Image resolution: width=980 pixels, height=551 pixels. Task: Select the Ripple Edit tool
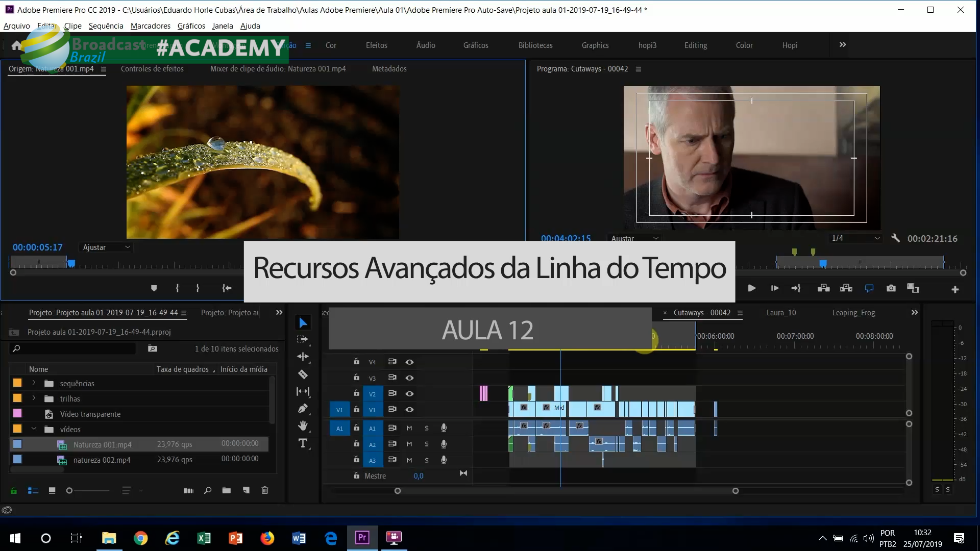pyautogui.click(x=303, y=357)
